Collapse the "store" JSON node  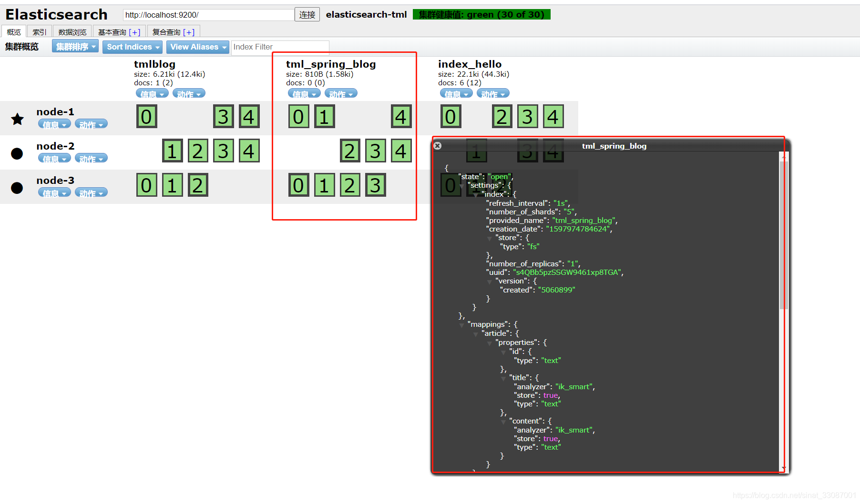tap(489, 239)
